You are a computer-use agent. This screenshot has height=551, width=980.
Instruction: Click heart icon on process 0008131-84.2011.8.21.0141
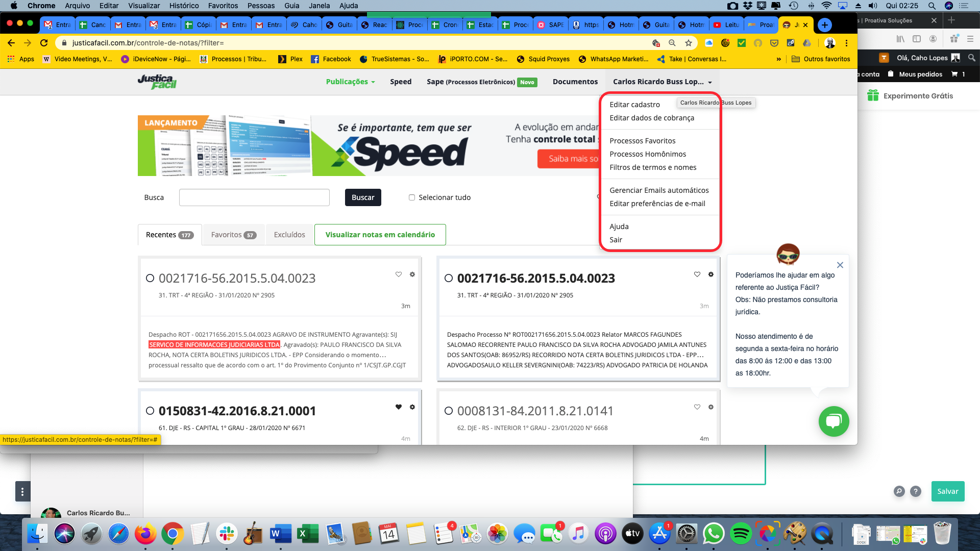tap(697, 407)
